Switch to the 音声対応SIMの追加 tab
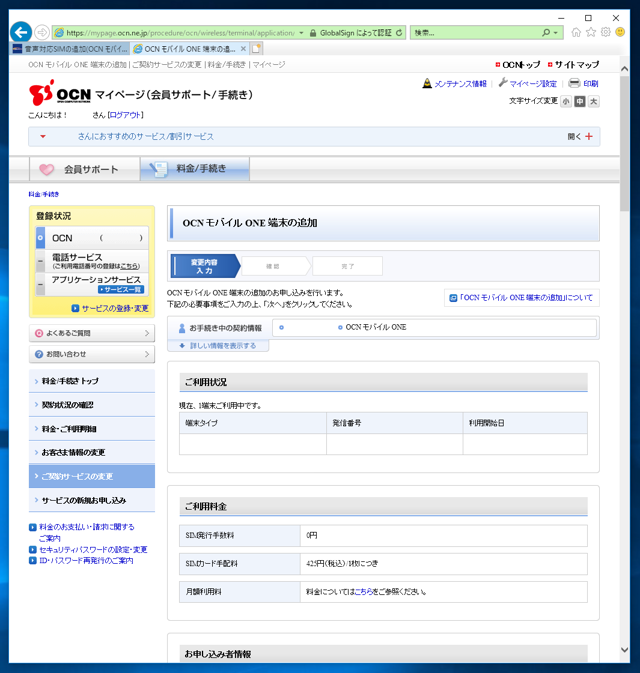This screenshot has width=640, height=673. [x=70, y=49]
